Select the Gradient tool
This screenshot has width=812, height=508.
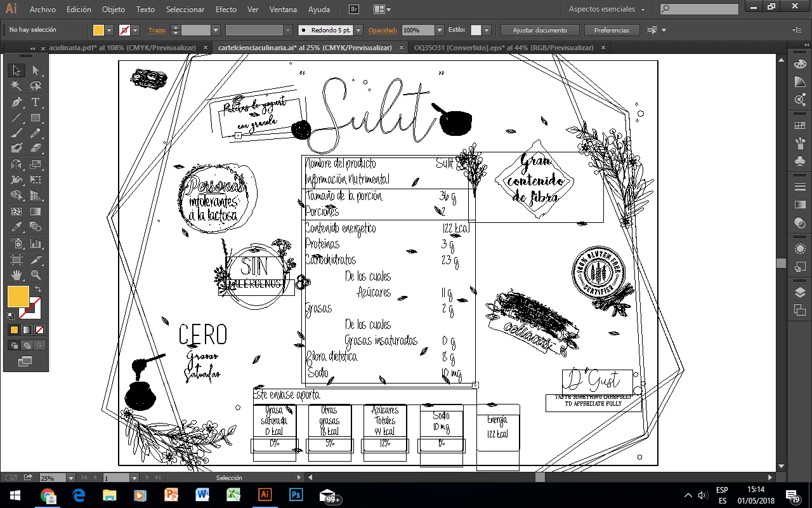(x=36, y=212)
